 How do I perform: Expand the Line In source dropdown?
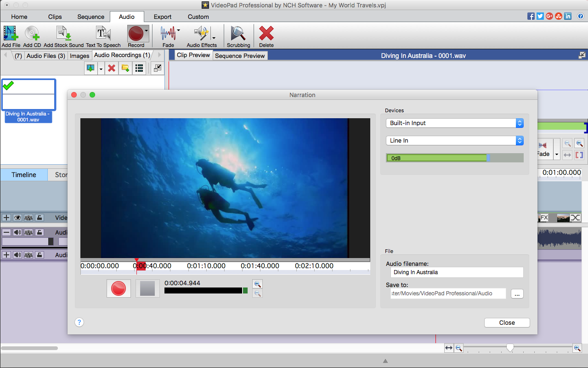454,141
